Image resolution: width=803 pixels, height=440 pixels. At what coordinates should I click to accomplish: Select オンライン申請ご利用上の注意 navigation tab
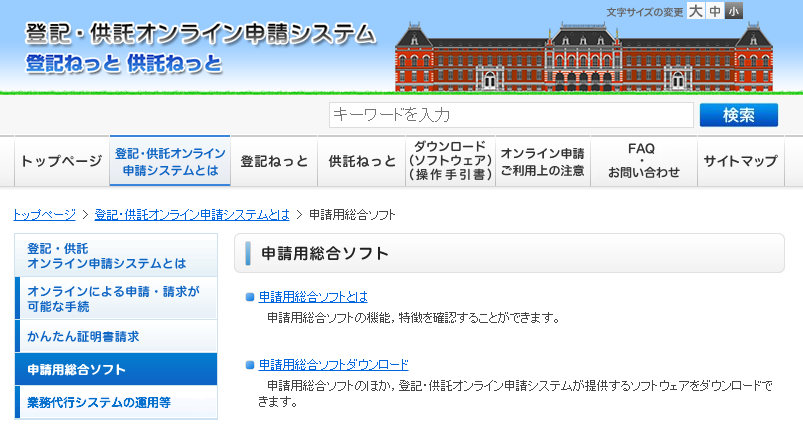click(x=542, y=161)
